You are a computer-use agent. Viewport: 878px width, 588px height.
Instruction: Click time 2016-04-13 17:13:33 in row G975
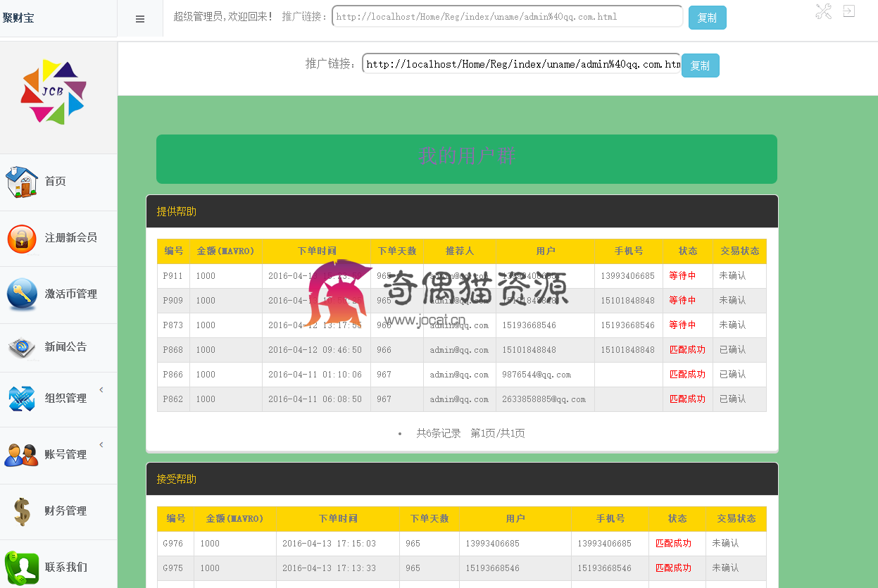[x=329, y=568]
